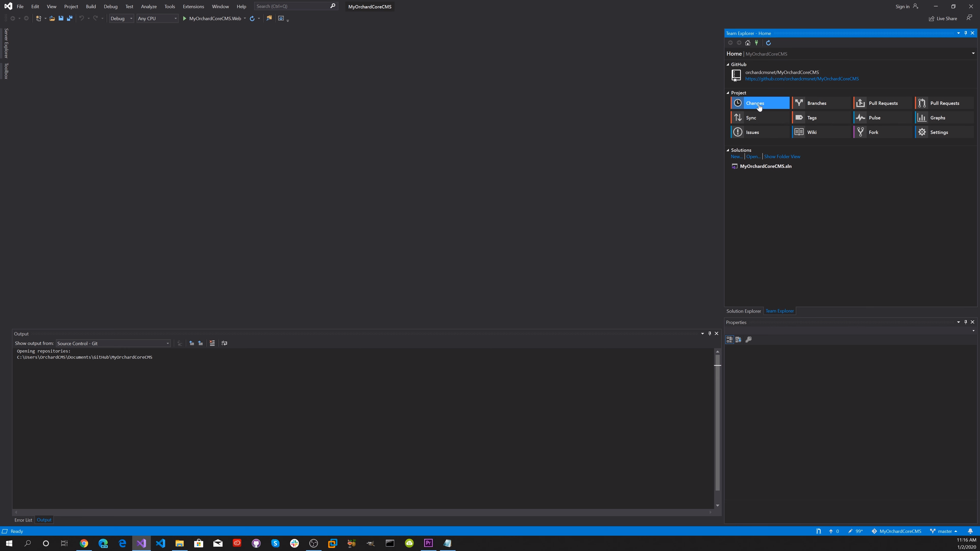
Task: Open the Server Explorer side tab
Action: pyautogui.click(x=6, y=43)
